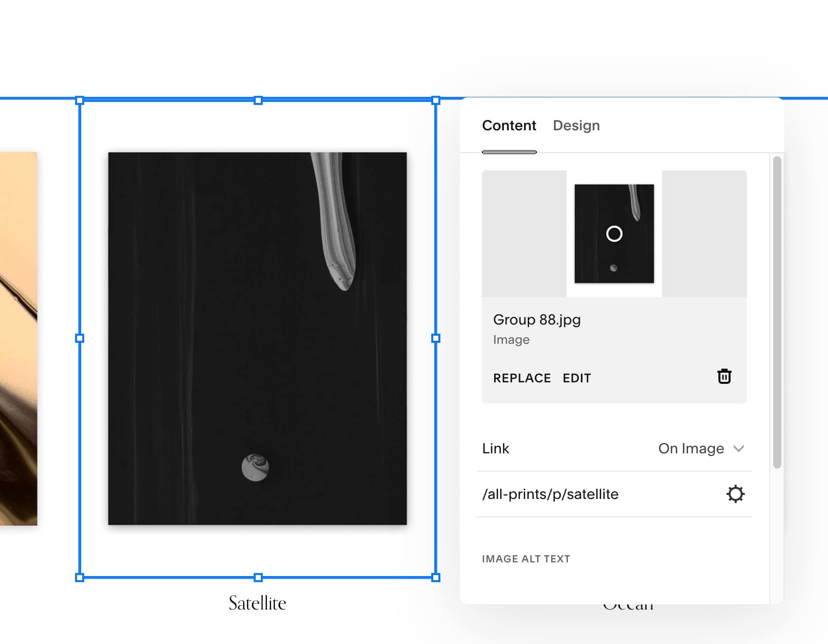
Task: Click the top-center resize handle
Action: (258, 100)
